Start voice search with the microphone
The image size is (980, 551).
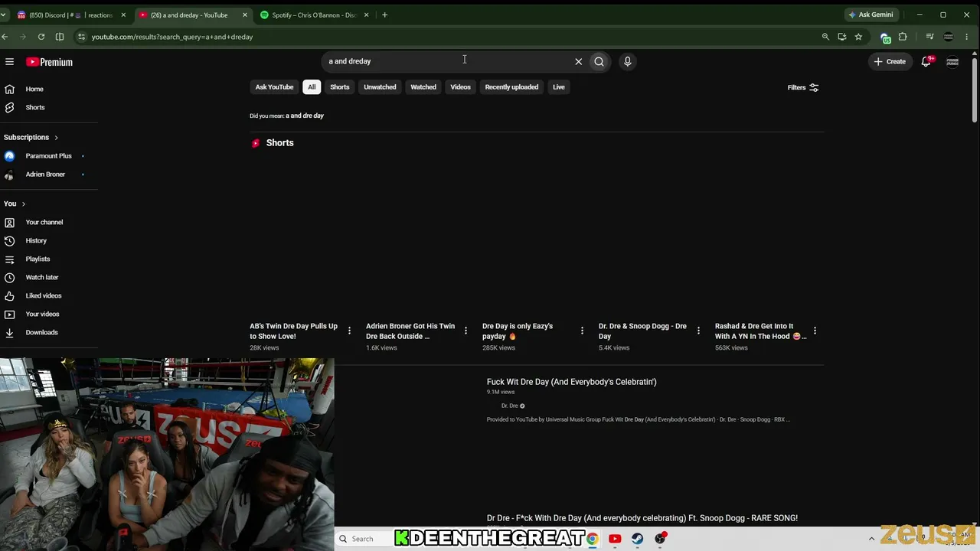coord(627,61)
